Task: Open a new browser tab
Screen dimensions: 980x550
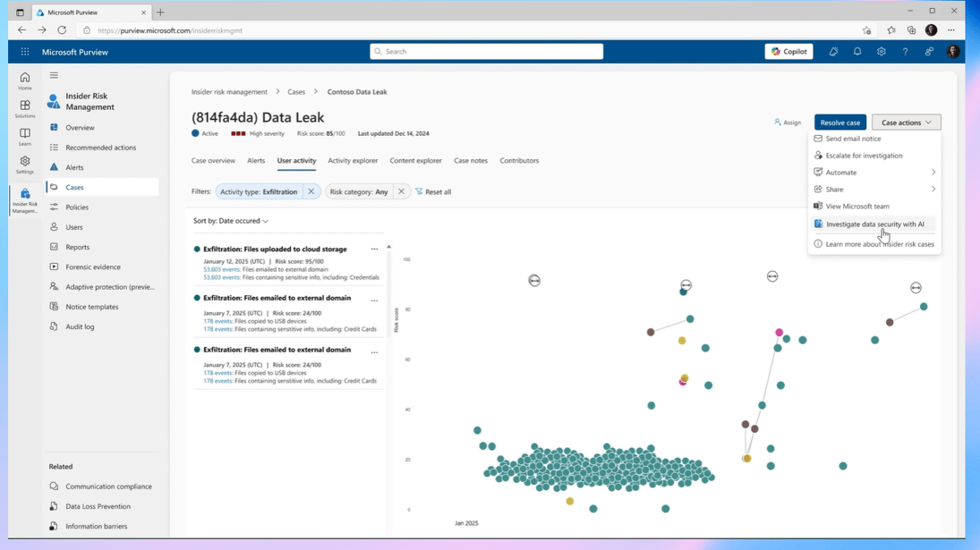Action: click(160, 12)
